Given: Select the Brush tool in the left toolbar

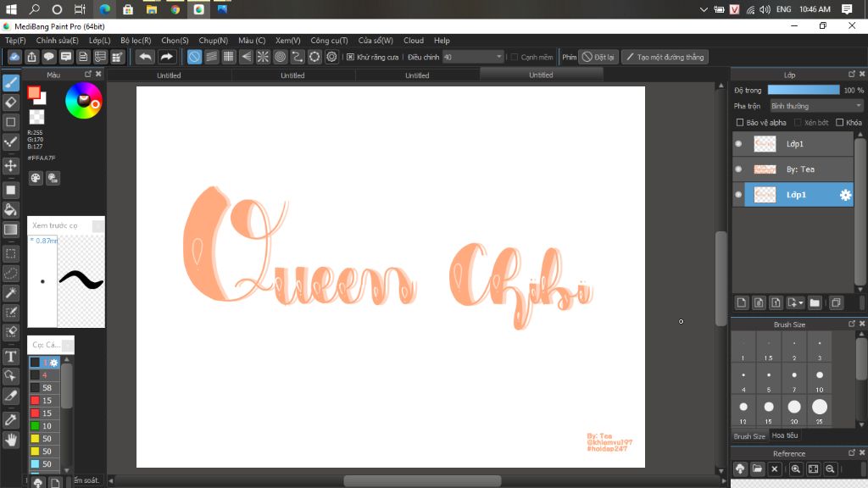Looking at the screenshot, I should pos(10,82).
